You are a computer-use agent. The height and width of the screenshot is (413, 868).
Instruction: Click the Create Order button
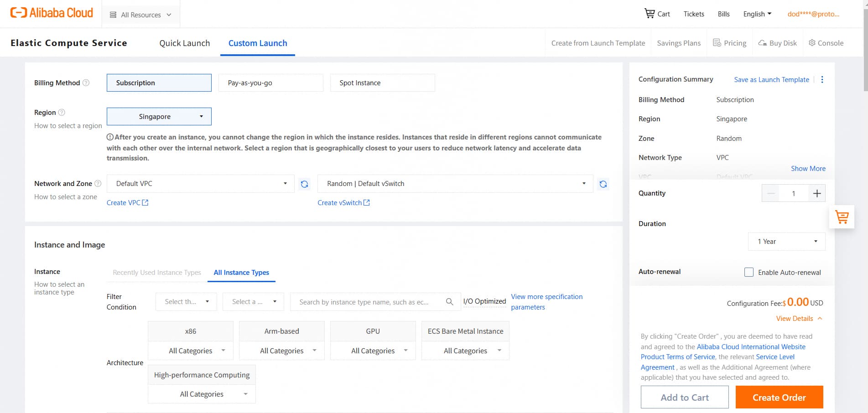point(779,398)
